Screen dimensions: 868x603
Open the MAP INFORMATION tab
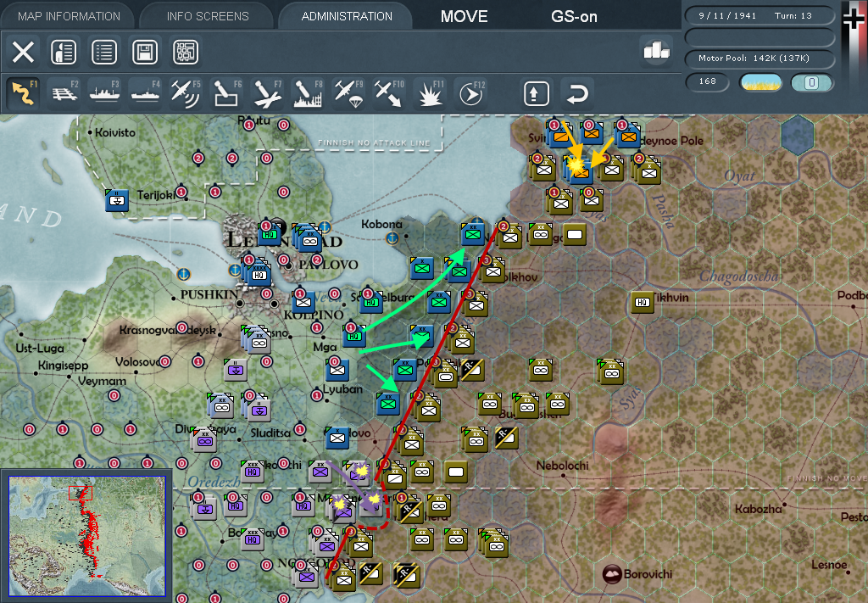69,16
